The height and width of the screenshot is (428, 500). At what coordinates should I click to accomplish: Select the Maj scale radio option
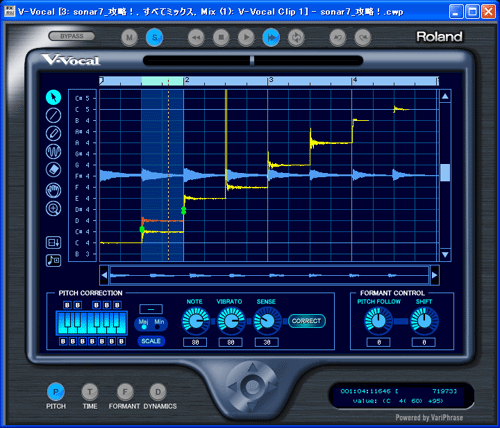(x=144, y=327)
